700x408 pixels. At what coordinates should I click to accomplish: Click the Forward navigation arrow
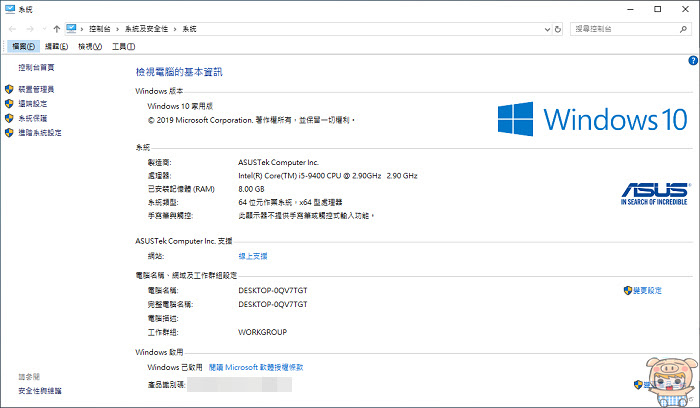pyautogui.click(x=30, y=29)
